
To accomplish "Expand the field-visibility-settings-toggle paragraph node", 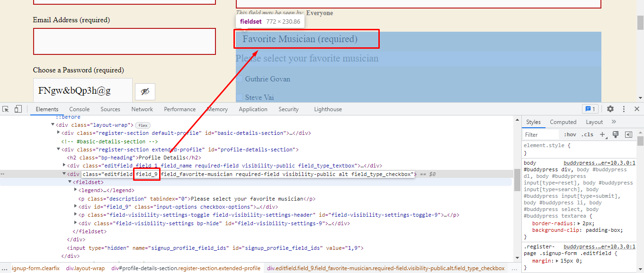I will pyautogui.click(x=76, y=215).
